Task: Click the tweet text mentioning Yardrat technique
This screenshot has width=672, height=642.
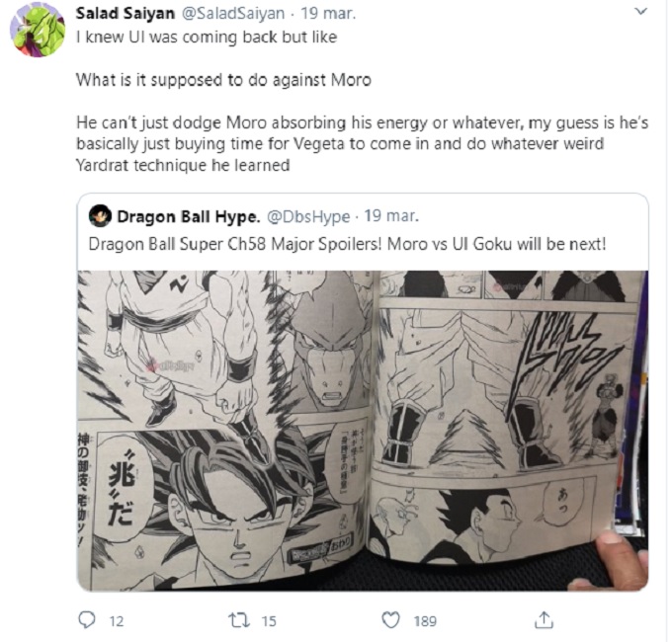Action: pos(362,144)
